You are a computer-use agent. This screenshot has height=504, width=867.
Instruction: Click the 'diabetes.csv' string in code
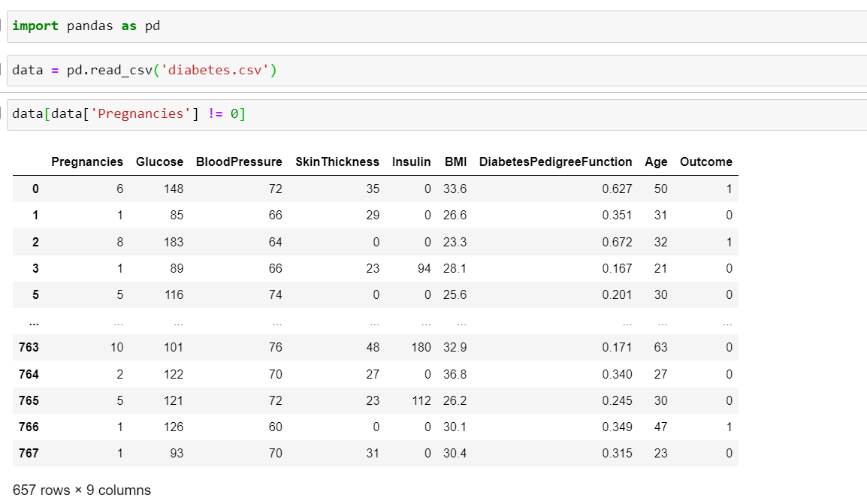click(x=215, y=70)
